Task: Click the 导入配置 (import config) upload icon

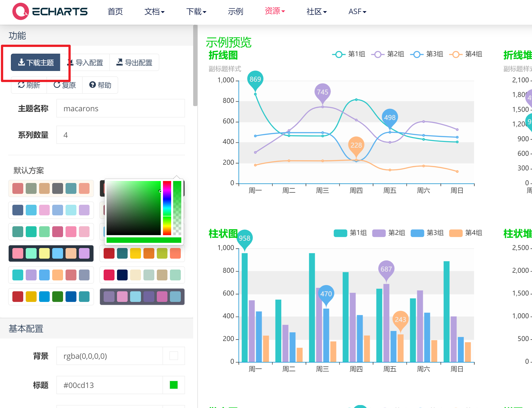Action: [x=71, y=62]
